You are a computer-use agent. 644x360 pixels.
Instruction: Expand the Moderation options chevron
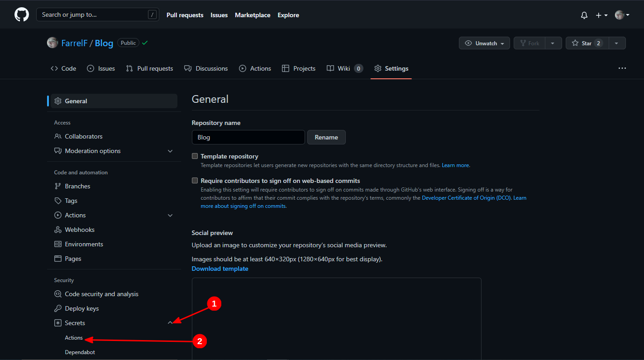[x=170, y=151]
